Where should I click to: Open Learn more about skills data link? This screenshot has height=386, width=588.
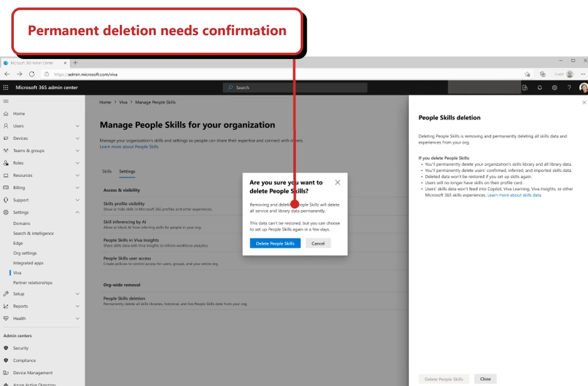tap(514, 195)
